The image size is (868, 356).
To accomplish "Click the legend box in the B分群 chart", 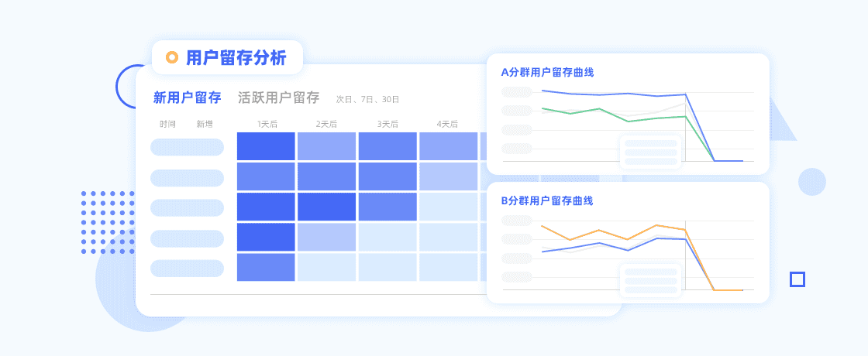I will point(650,281).
